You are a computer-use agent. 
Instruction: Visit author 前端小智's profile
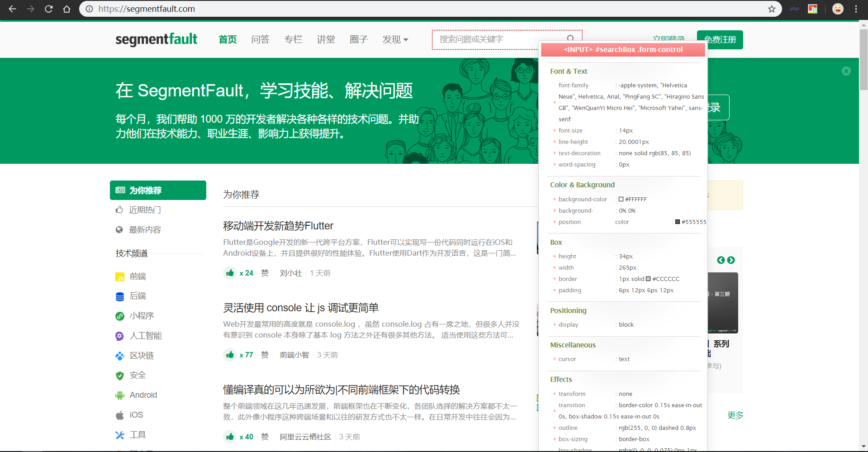click(x=294, y=355)
